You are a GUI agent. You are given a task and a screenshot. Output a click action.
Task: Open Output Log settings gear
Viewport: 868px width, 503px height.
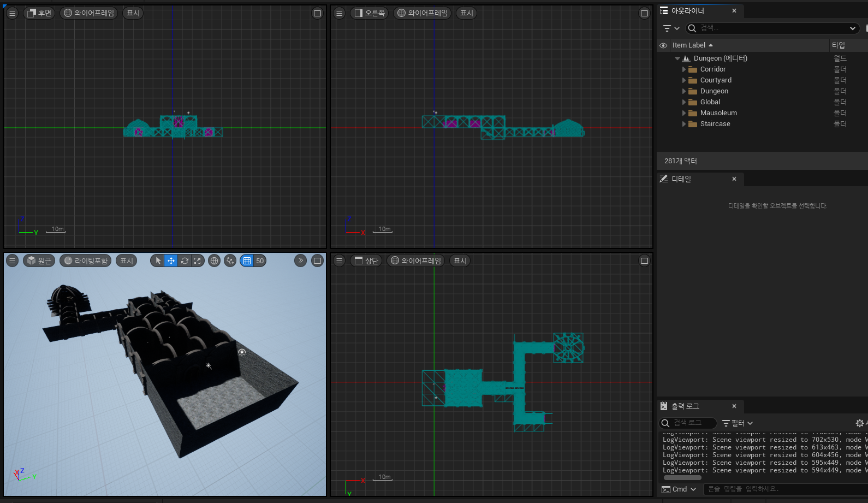point(860,423)
